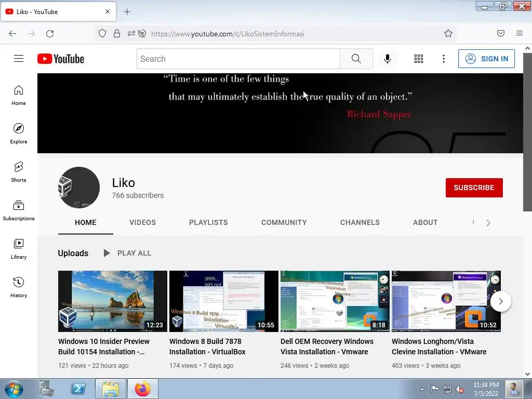
Task: Click the network tray icon
Action: point(447,390)
